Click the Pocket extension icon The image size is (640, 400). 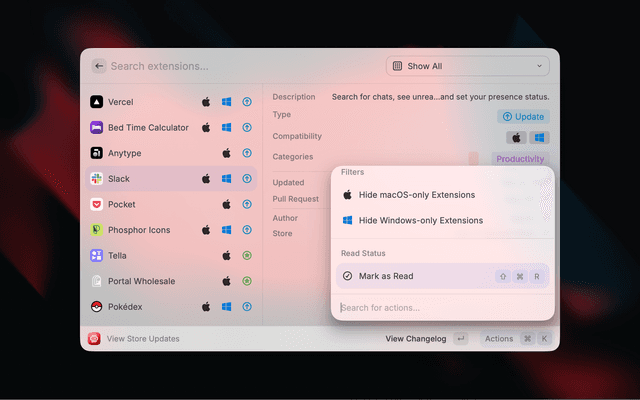click(96, 204)
